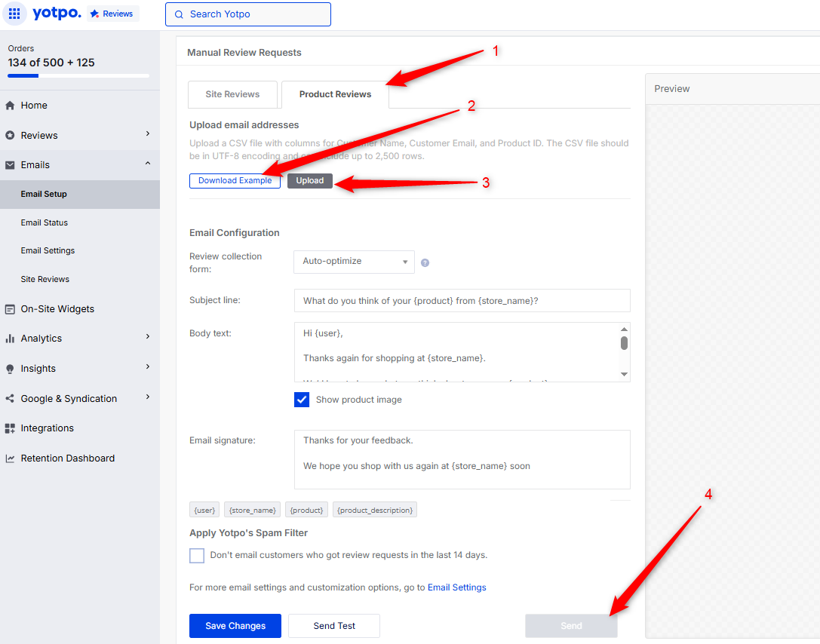The height and width of the screenshot is (644, 820).
Task: Click the yotpo logo
Action: click(57, 13)
